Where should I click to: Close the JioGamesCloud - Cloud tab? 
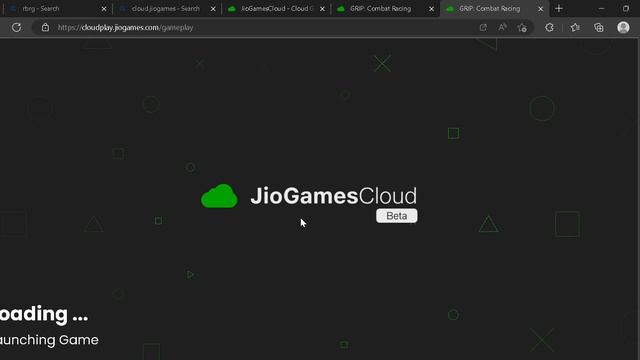[x=322, y=9]
